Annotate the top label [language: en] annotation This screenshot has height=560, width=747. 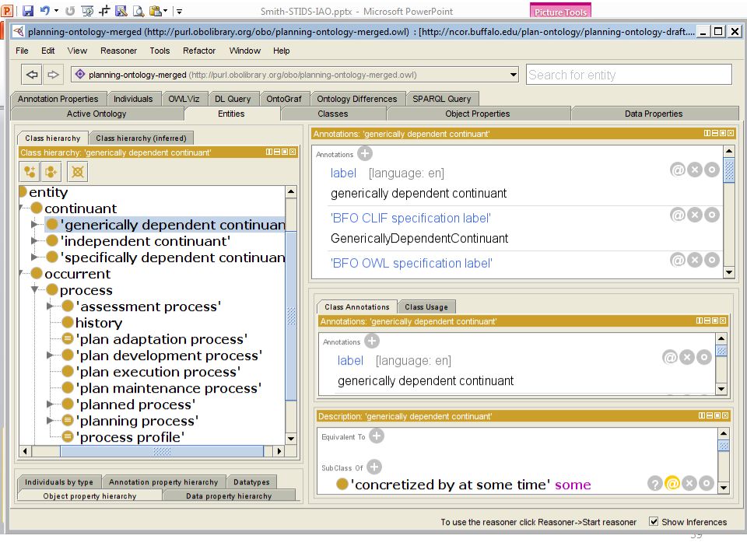(x=678, y=170)
